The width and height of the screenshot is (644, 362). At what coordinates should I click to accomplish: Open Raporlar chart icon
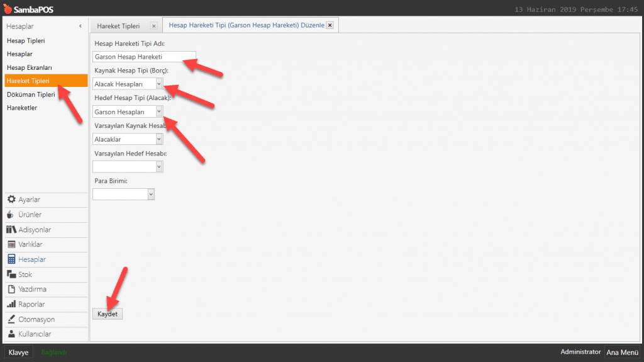pos(11,305)
